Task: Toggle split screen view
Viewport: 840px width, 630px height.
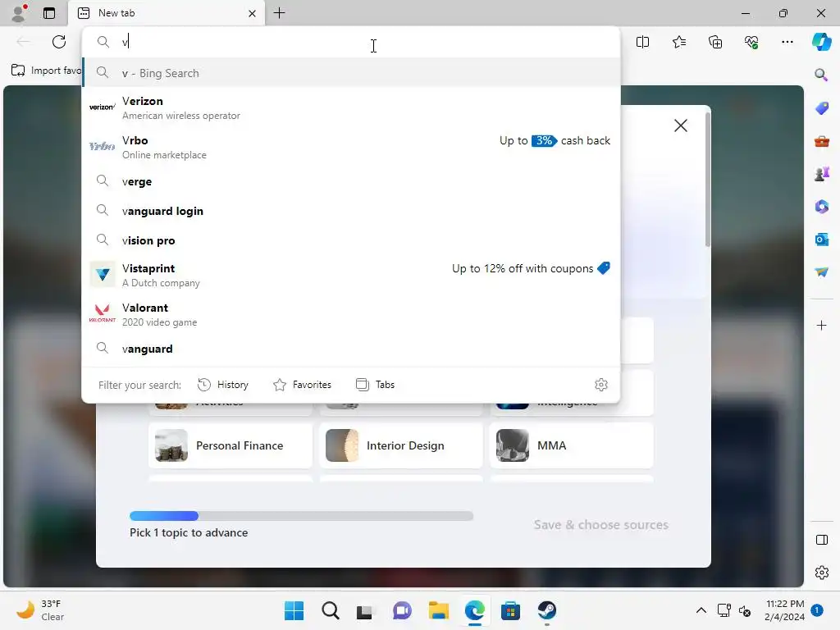Action: pyautogui.click(x=642, y=42)
